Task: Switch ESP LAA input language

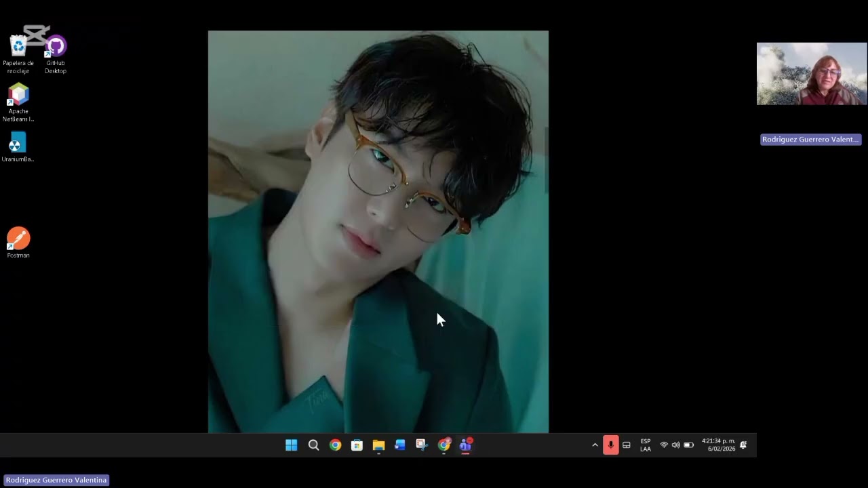Action: (646, 445)
